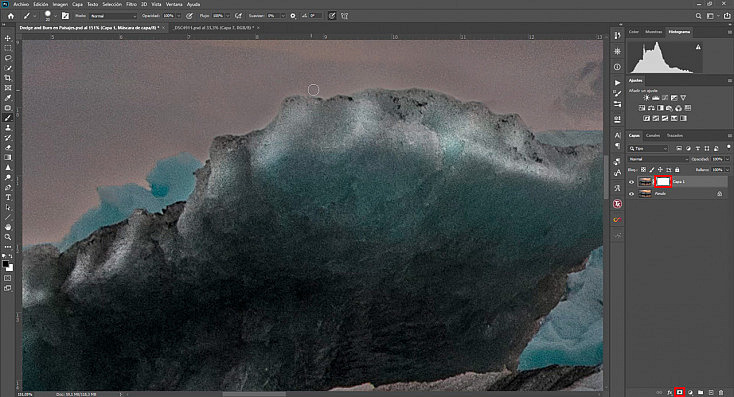734x397 pixels.
Task: Create new group folder icon
Action: [x=700, y=392]
